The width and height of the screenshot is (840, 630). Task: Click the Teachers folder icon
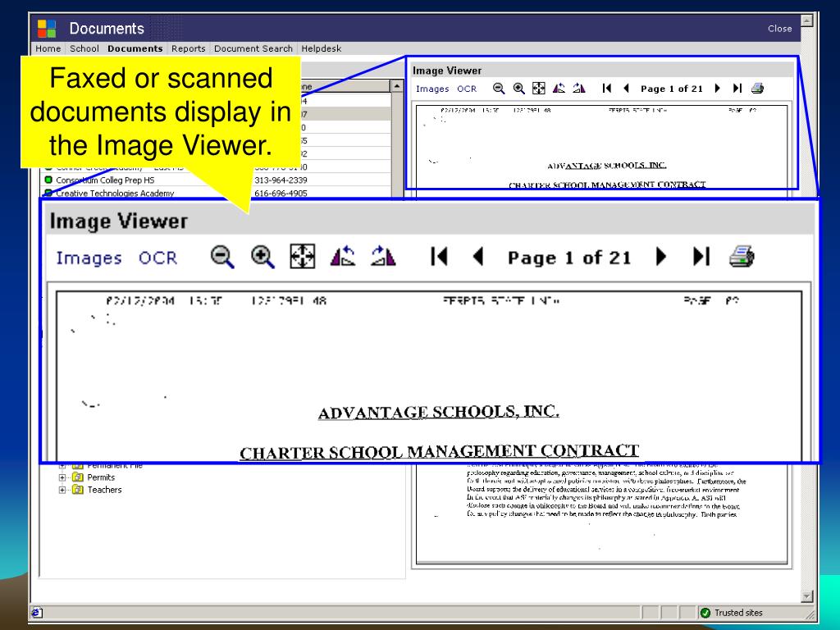(x=78, y=490)
